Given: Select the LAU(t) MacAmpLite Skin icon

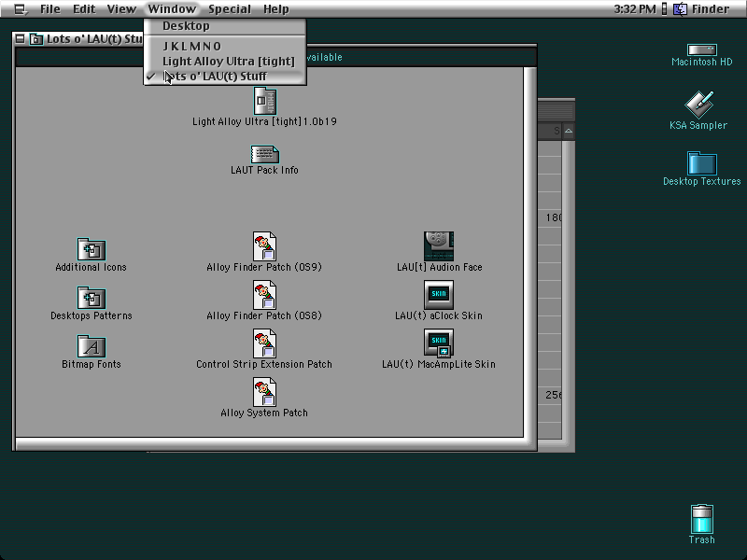Looking at the screenshot, I should coord(439,343).
